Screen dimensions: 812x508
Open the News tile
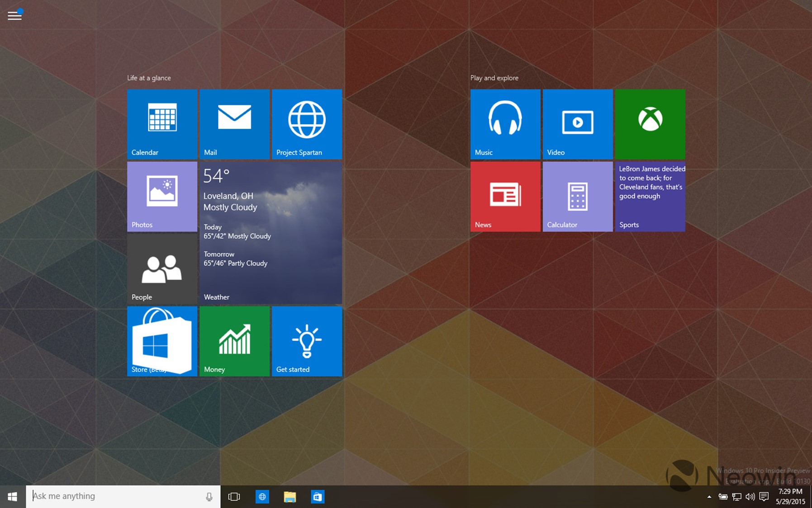(x=505, y=196)
